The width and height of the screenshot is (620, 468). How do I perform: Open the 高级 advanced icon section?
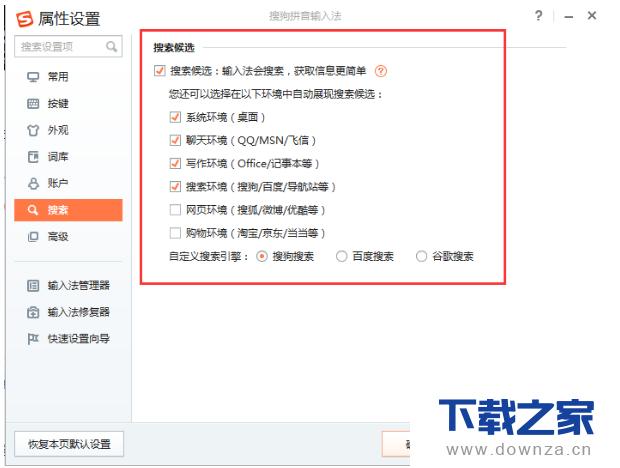tap(33, 237)
